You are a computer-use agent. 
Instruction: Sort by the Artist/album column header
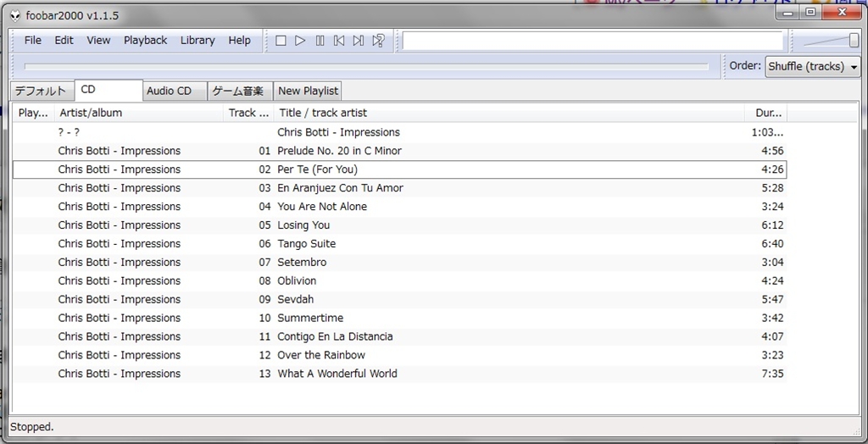(x=138, y=113)
